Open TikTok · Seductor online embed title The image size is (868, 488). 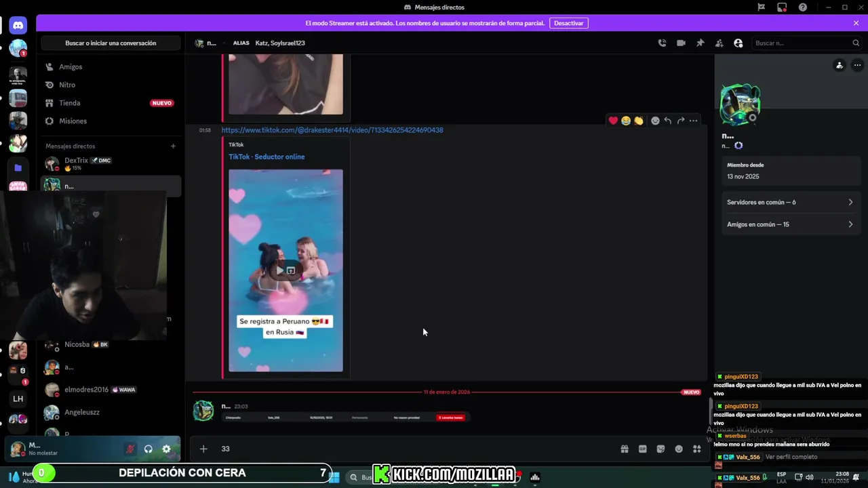tap(267, 157)
